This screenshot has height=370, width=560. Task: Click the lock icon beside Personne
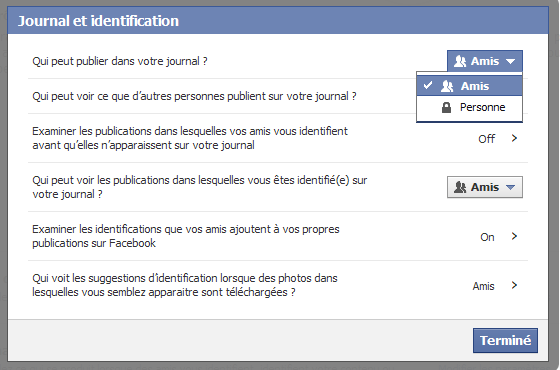pos(446,107)
